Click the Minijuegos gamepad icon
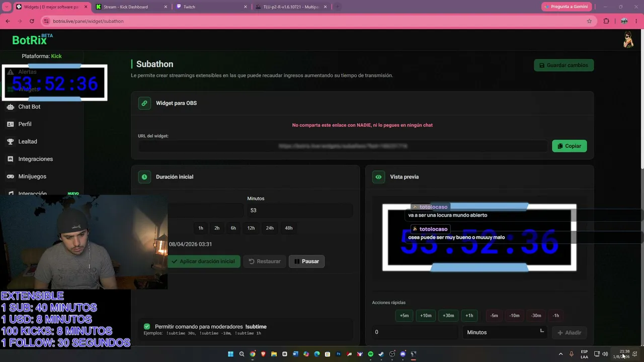644x362 pixels. click(x=10, y=176)
